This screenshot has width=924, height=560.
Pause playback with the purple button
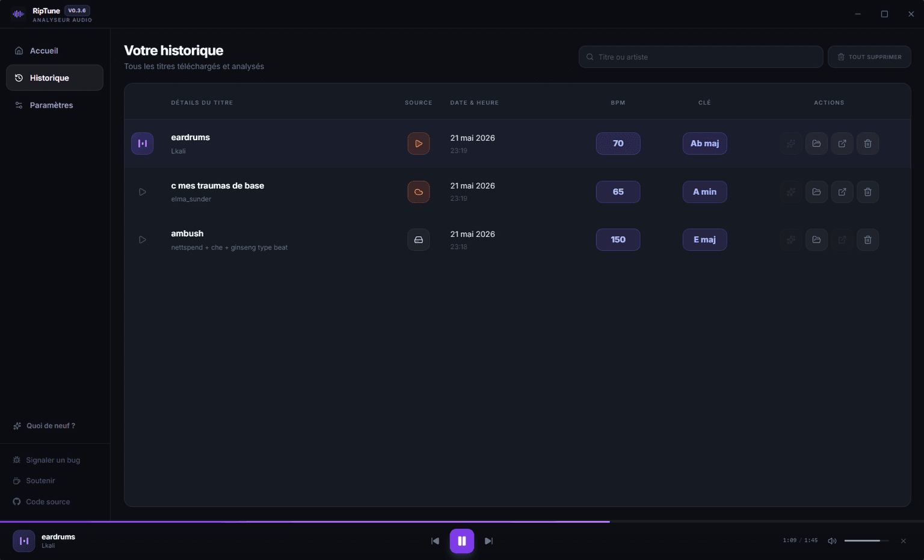(462, 541)
